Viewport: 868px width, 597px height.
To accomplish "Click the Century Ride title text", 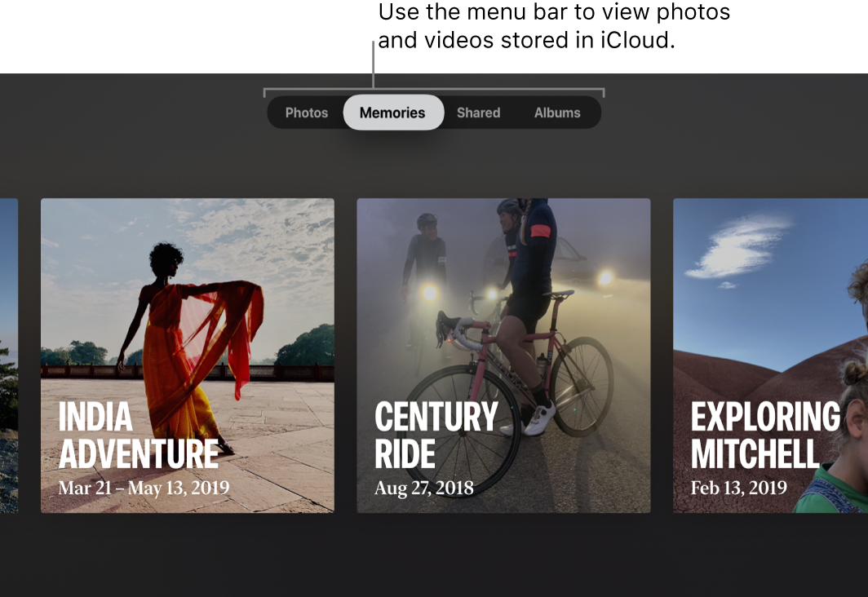I will pyautogui.click(x=436, y=436).
